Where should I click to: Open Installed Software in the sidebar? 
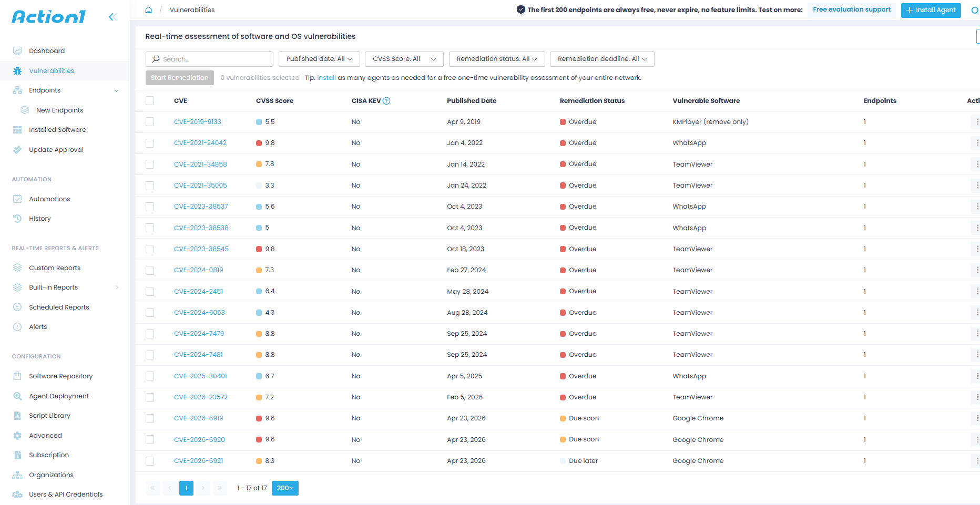click(57, 130)
